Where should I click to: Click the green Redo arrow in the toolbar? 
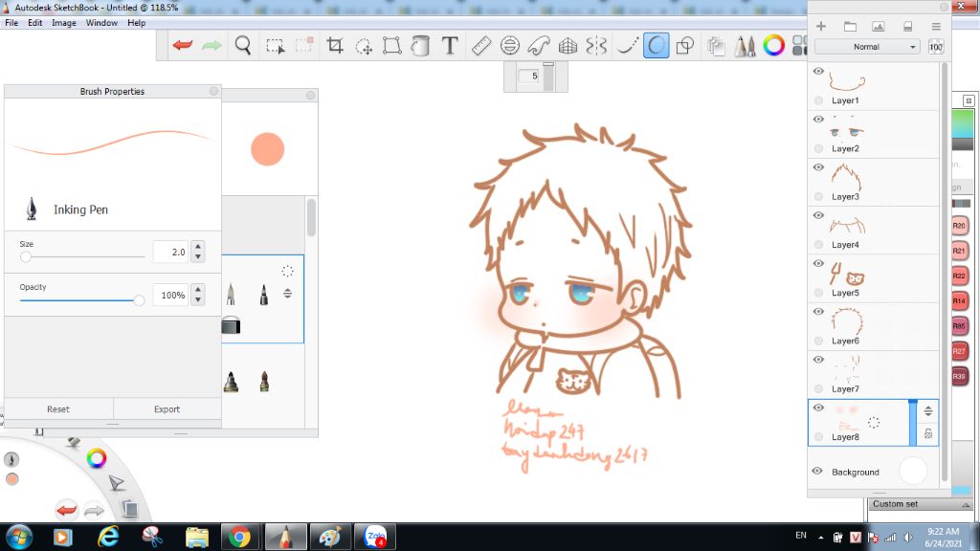point(212,45)
